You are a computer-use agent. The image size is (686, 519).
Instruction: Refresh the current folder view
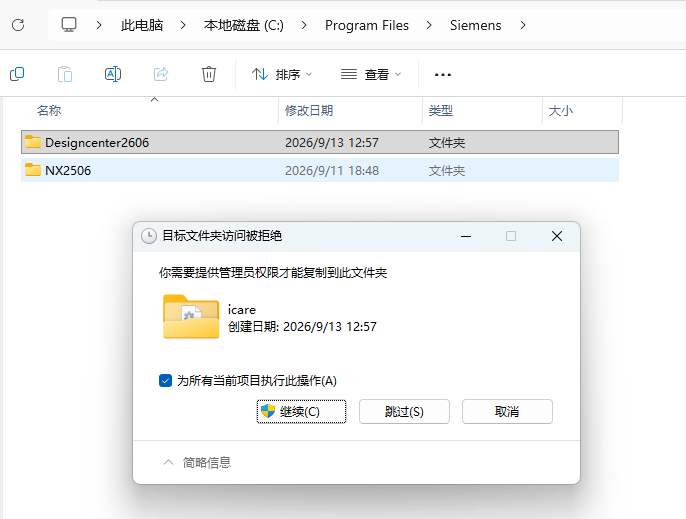[18, 25]
